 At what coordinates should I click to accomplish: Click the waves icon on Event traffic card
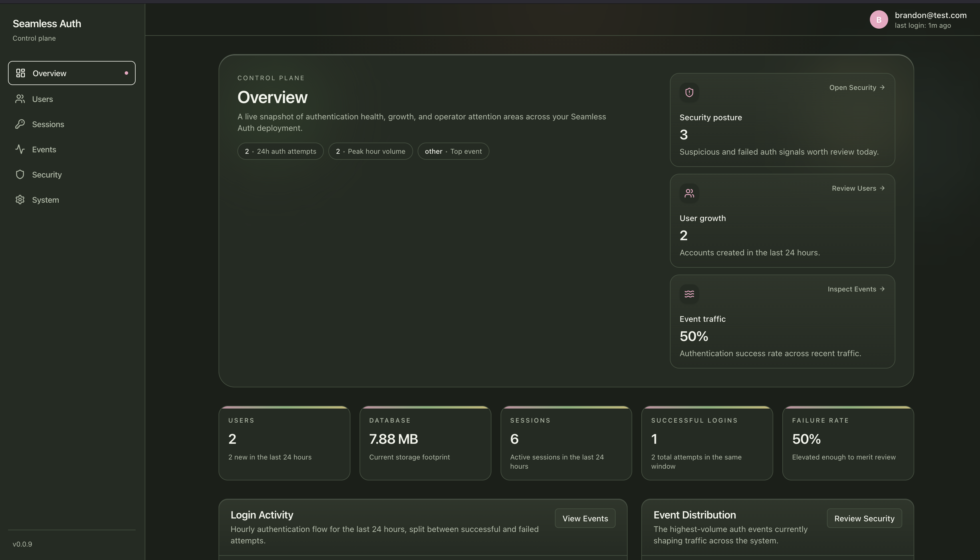[689, 294]
